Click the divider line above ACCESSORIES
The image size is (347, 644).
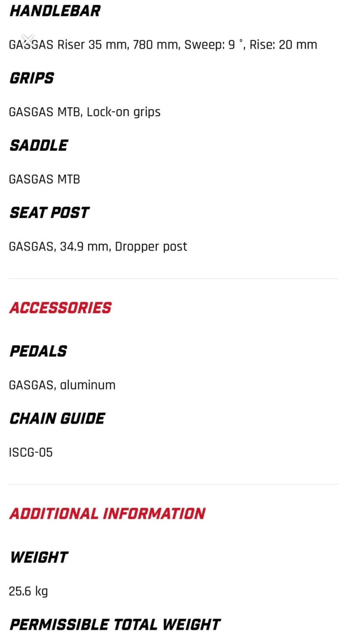[173, 278]
